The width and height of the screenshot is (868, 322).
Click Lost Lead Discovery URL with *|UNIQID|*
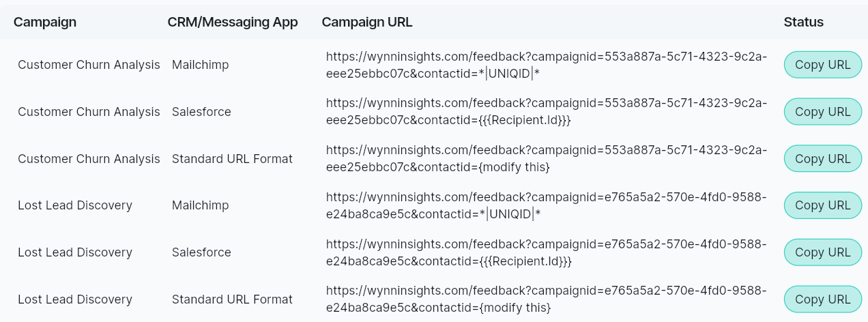[x=546, y=205]
